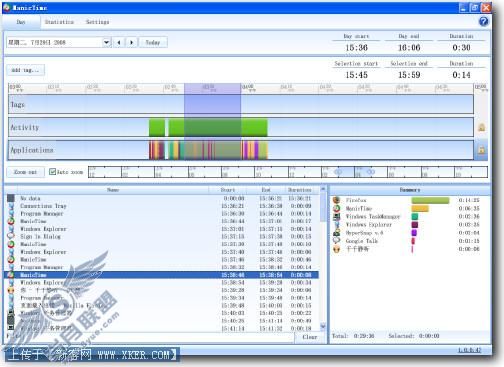Click the ManicTime title bar app icon
Screen dimensions: 504x367
(x=7, y=7)
